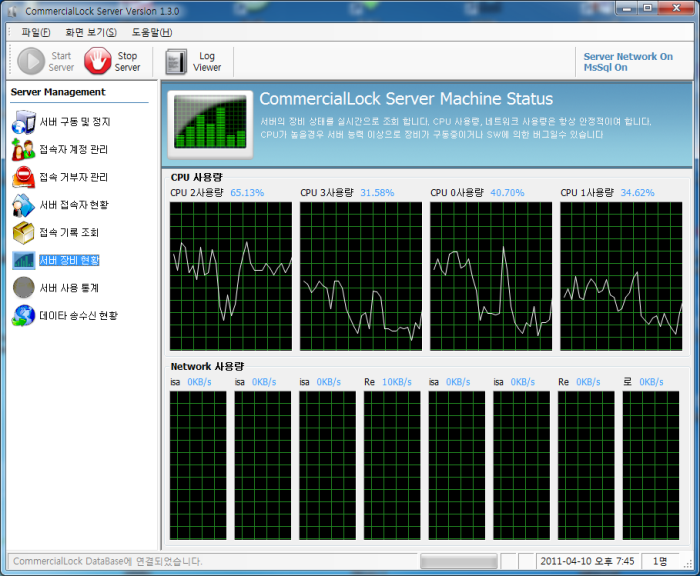Click the CPU 3 usage graph
The width and height of the screenshot is (700, 576).
(361, 276)
